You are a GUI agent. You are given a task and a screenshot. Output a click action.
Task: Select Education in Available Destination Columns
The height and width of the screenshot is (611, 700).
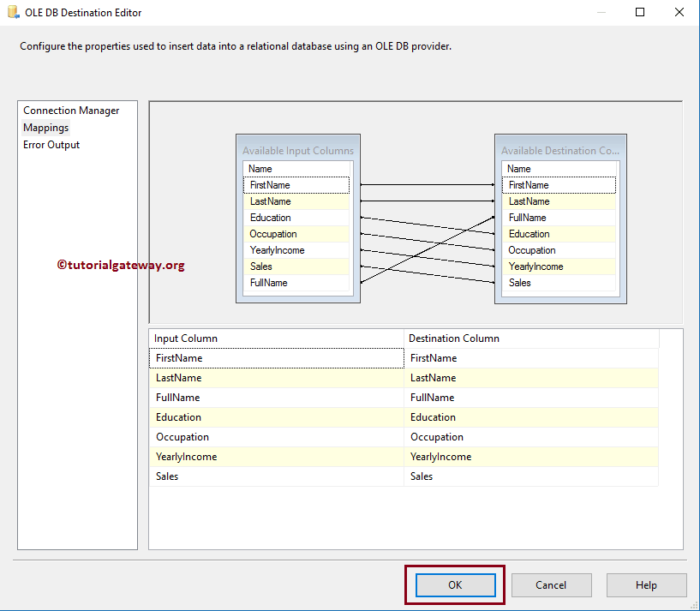click(559, 233)
